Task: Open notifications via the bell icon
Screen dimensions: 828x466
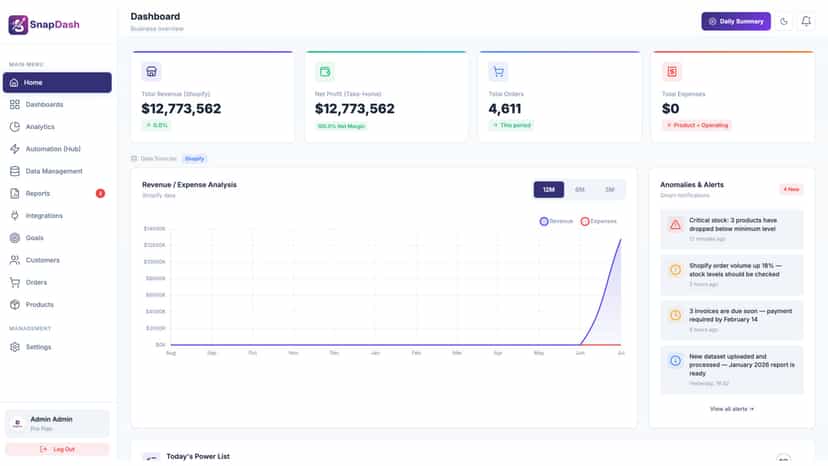Action: coord(806,22)
